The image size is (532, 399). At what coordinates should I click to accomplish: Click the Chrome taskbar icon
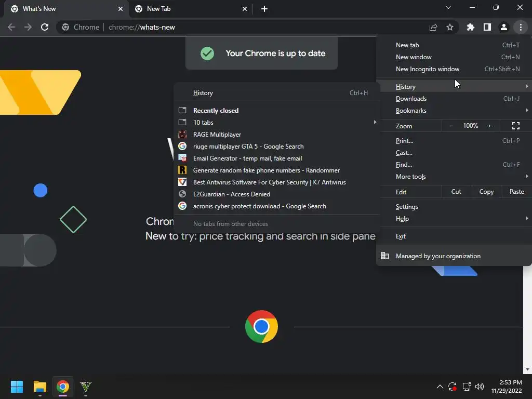point(63,387)
